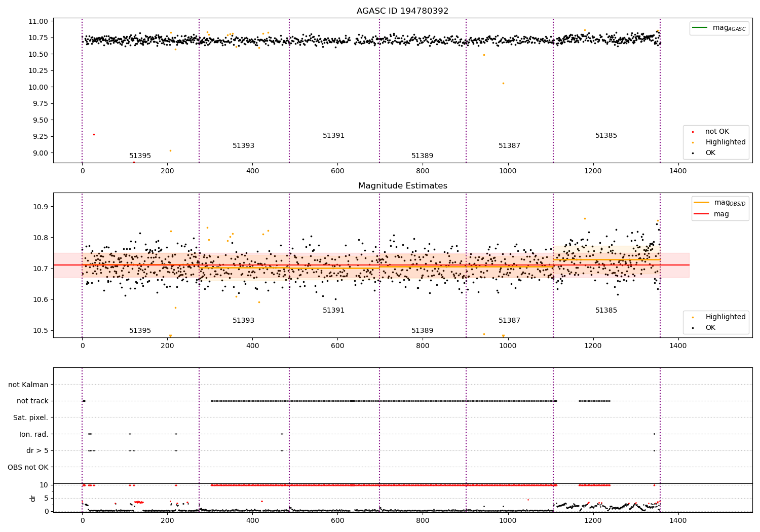Click the 10.7 y-axis tick label
This screenshot has height=532, width=760.
(x=41, y=269)
